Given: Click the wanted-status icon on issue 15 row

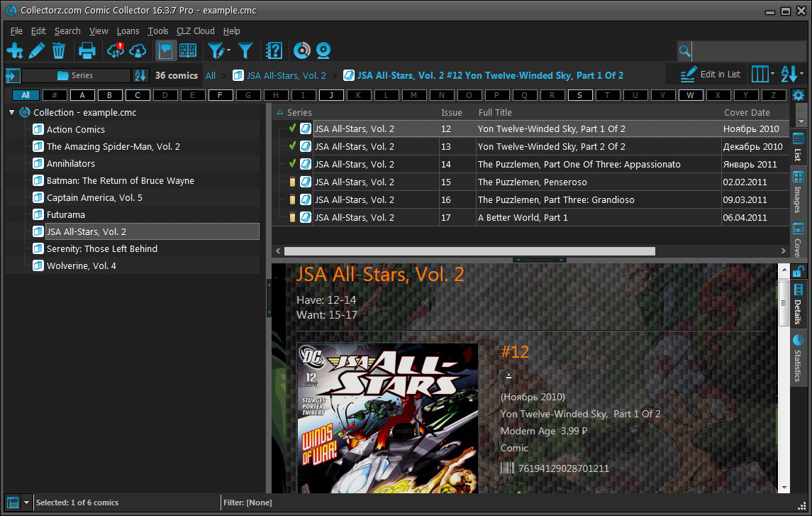Looking at the screenshot, I should (292, 182).
